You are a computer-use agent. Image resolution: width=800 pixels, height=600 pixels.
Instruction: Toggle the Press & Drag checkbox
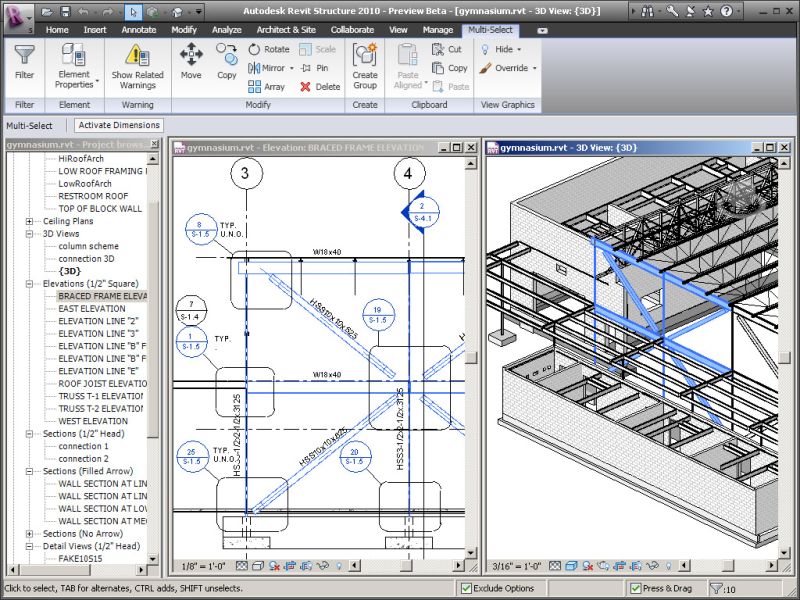pos(635,589)
